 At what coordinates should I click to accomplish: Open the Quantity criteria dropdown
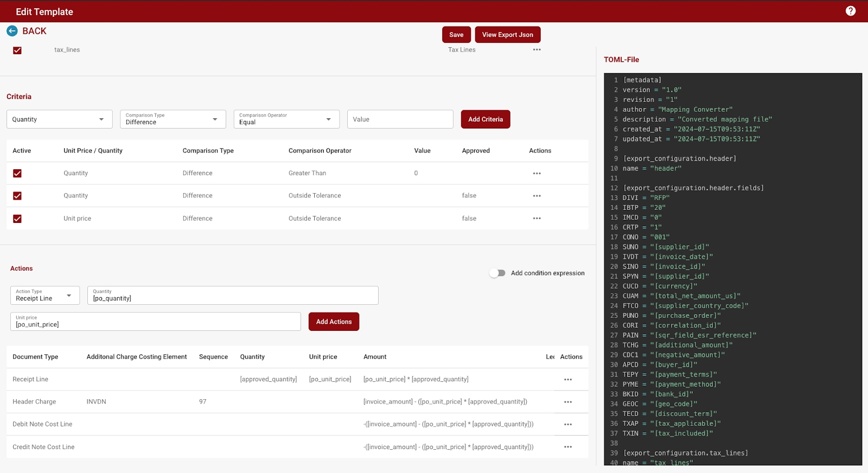click(59, 119)
